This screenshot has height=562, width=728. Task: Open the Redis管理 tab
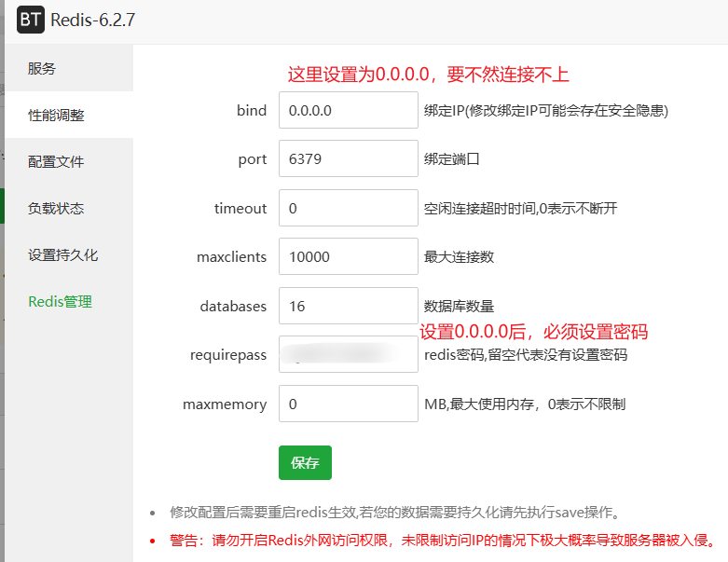[x=69, y=301]
